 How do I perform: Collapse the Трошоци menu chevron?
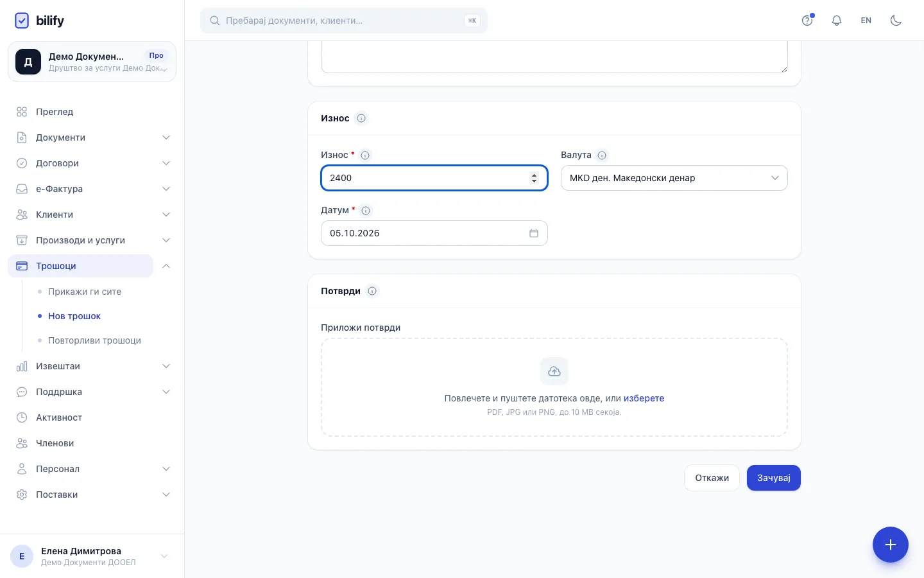166,266
